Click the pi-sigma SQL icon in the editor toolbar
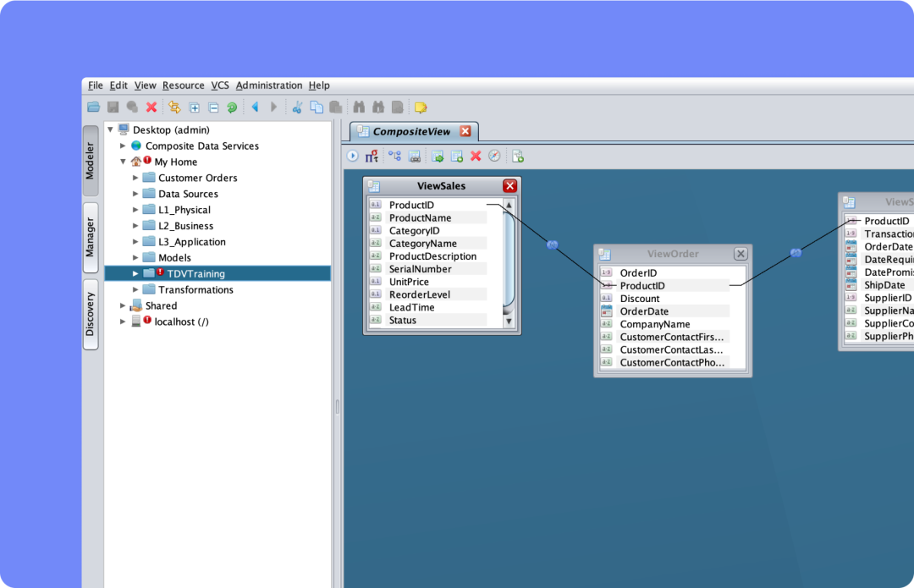Screen dimensions: 914x588 372,157
